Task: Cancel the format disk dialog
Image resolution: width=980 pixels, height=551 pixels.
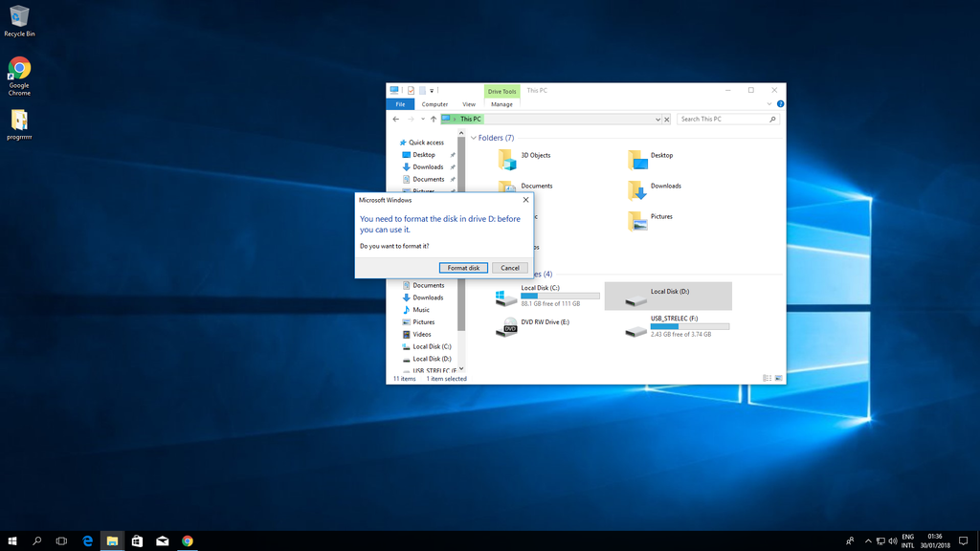Action: pyautogui.click(x=510, y=268)
